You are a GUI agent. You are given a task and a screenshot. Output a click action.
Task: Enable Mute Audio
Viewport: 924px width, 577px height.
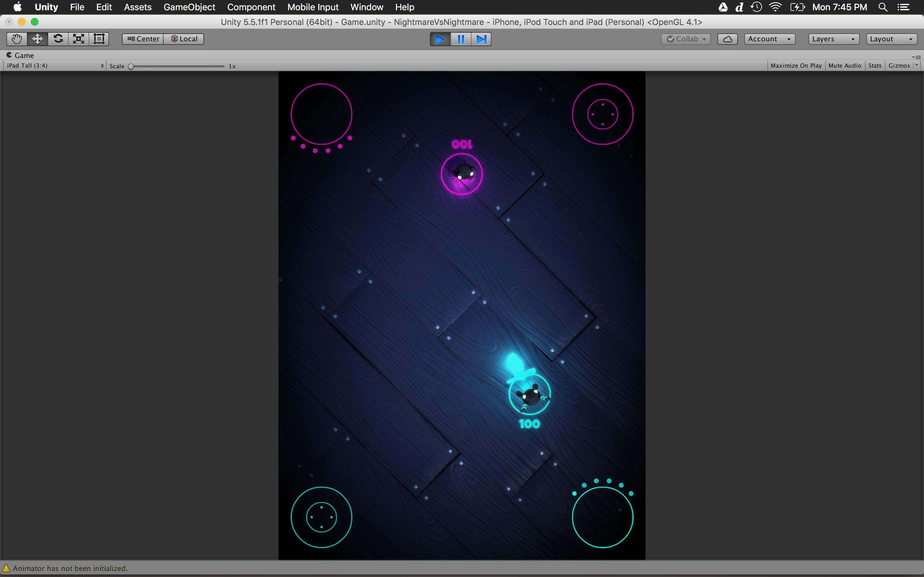click(844, 66)
